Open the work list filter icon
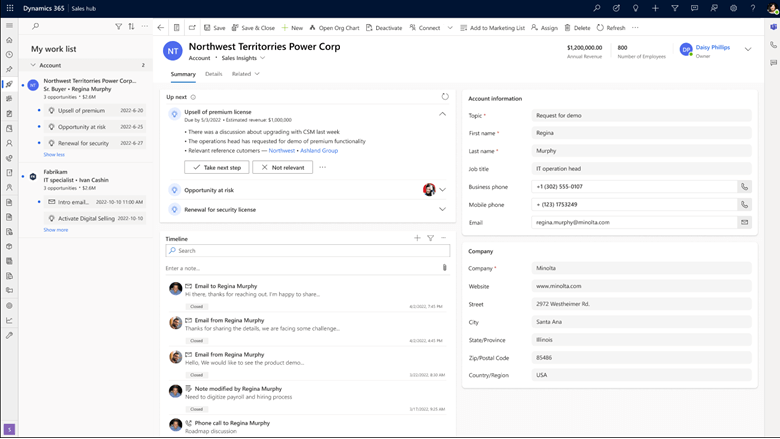 click(x=118, y=27)
